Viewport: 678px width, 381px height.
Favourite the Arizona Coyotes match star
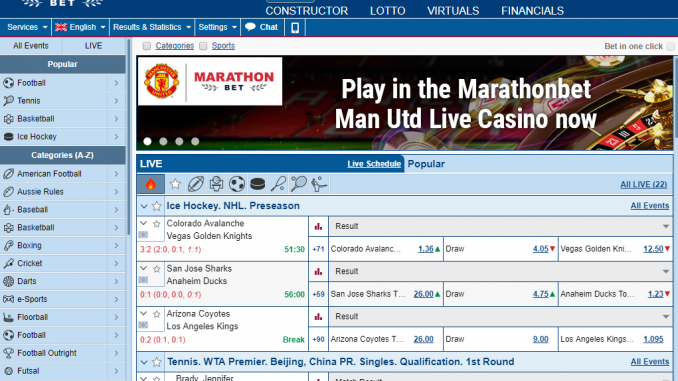(x=157, y=314)
